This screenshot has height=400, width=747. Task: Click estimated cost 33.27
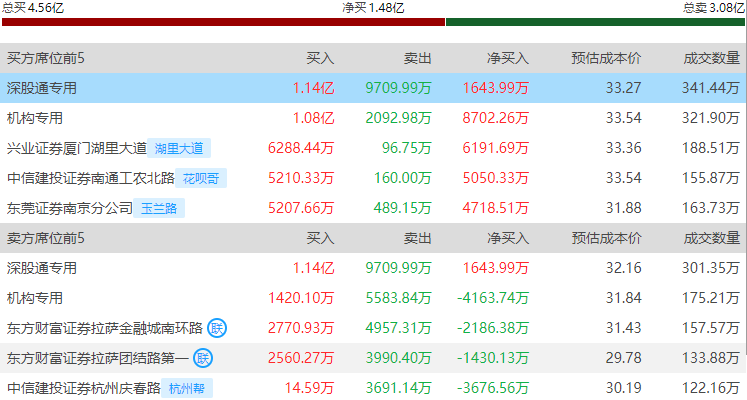(x=624, y=88)
